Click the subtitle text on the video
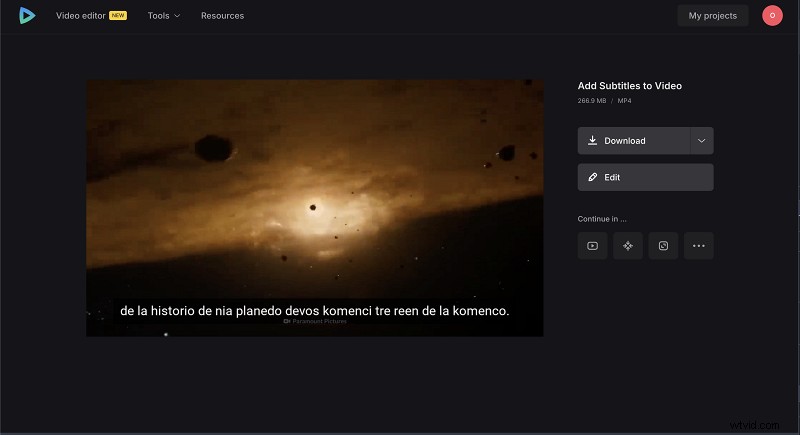The image size is (800, 435). tap(314, 311)
